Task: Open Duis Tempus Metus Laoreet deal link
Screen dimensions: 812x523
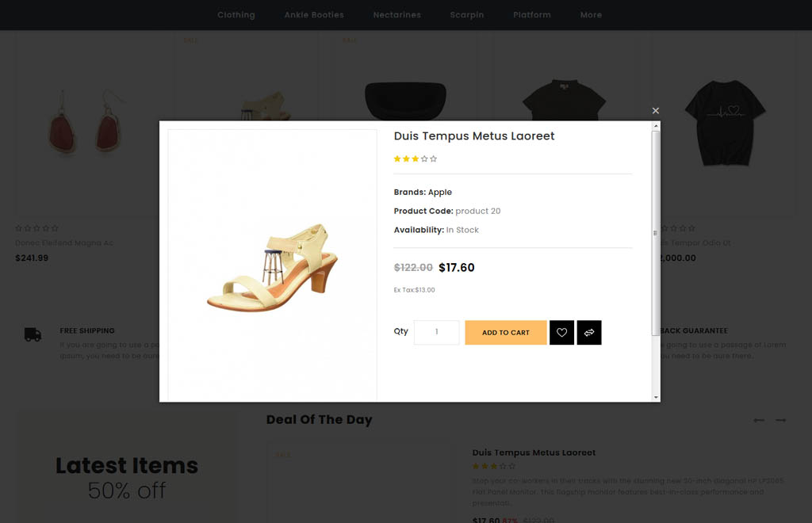Action: point(534,452)
